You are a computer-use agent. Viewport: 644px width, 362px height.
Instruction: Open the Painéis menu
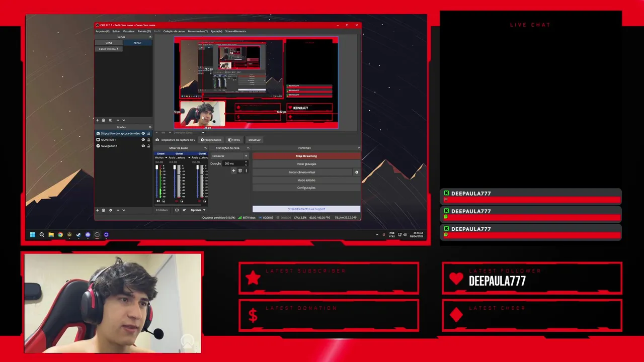pyautogui.click(x=144, y=31)
